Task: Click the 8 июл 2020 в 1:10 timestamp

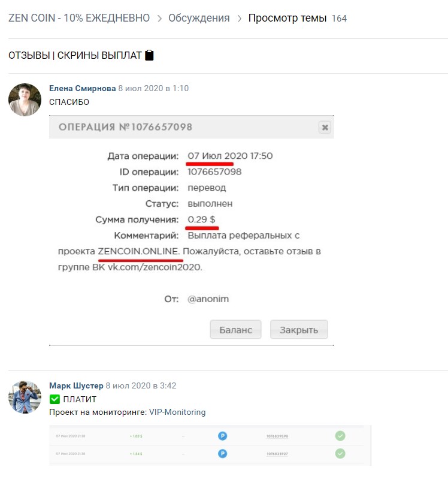Action: (x=153, y=88)
